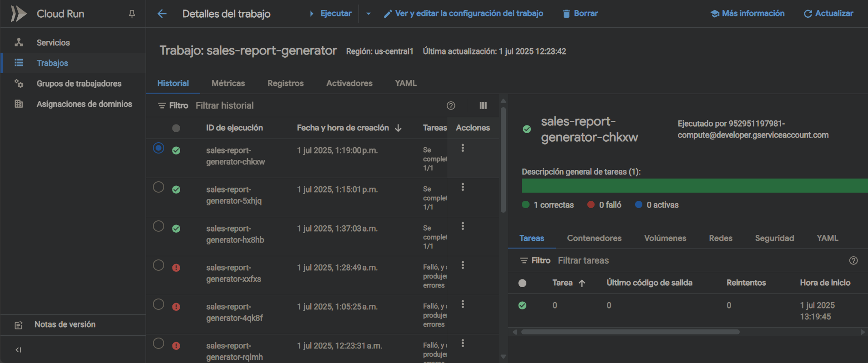
Task: Switch to the Métricas tab
Action: (228, 83)
